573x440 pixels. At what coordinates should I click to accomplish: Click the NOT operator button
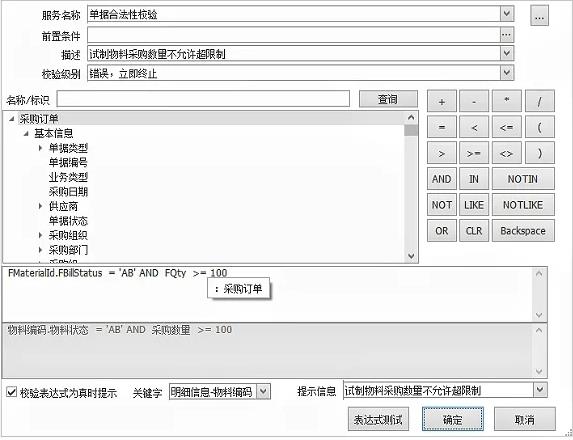click(x=441, y=205)
